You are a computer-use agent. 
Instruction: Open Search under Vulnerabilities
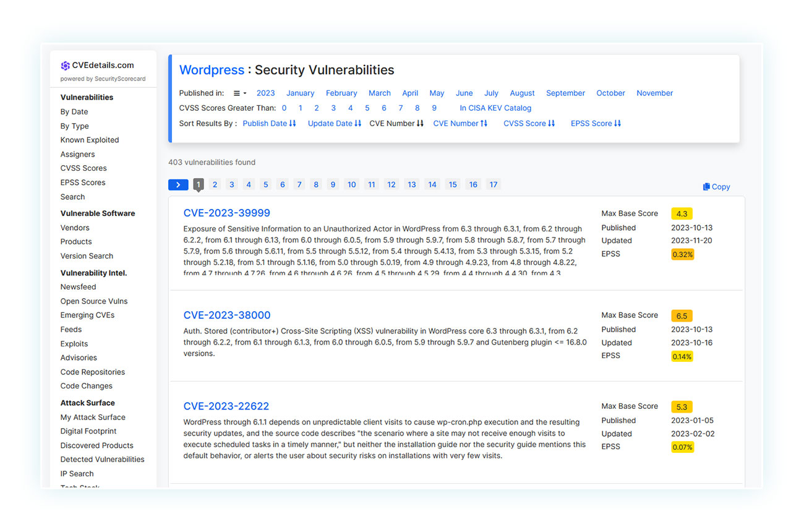coord(72,197)
